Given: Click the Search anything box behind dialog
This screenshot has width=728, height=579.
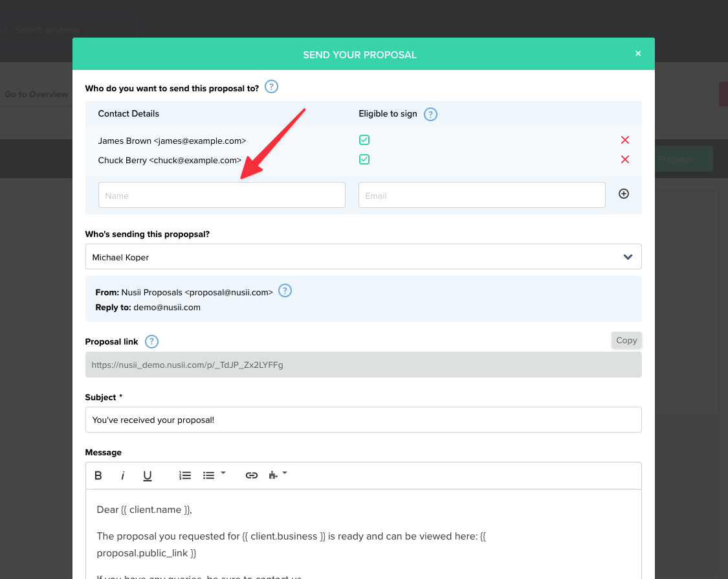Looking at the screenshot, I should point(69,30).
